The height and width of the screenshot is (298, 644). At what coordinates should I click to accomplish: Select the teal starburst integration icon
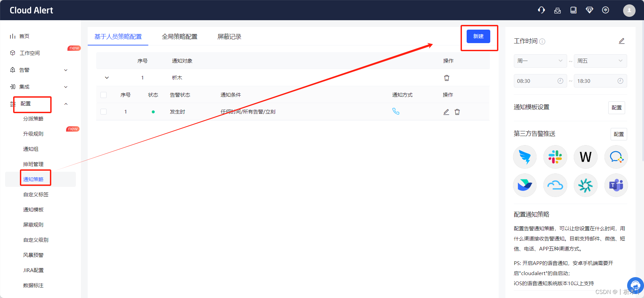(586, 185)
